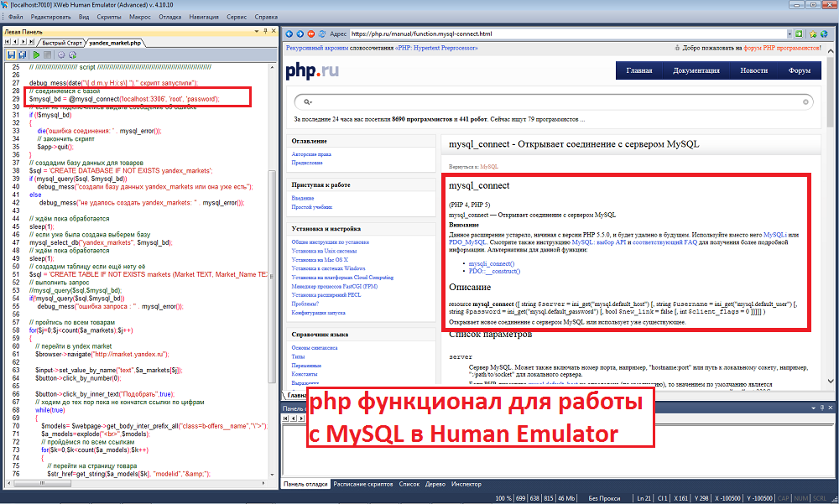839x504 pixels.
Task: Click the web page vertical scrollbar
Action: click(x=831, y=214)
